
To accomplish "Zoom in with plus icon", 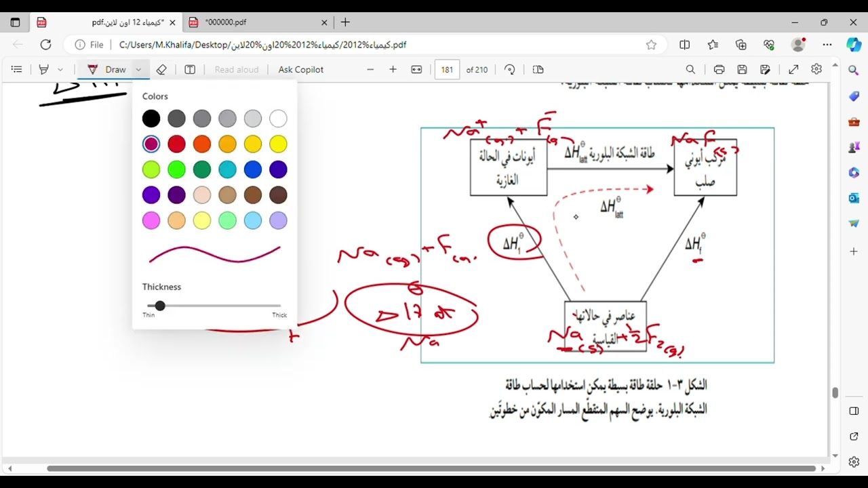I will point(393,69).
